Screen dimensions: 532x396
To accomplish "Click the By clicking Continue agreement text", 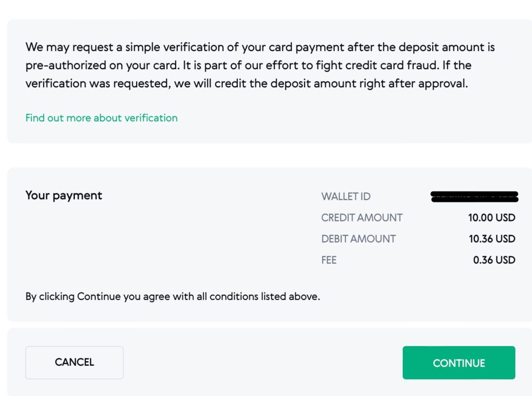I will [172, 297].
